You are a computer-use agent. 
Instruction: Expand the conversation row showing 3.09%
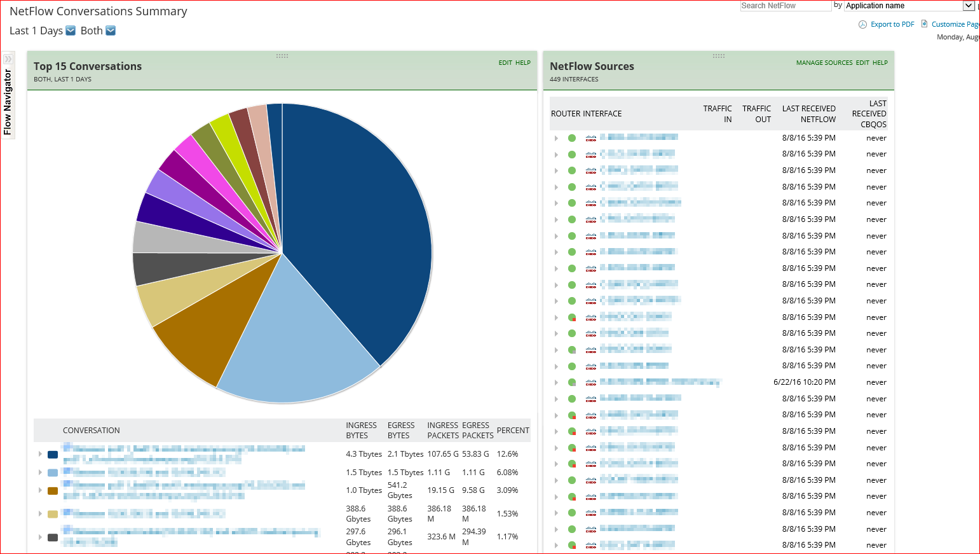(x=40, y=490)
